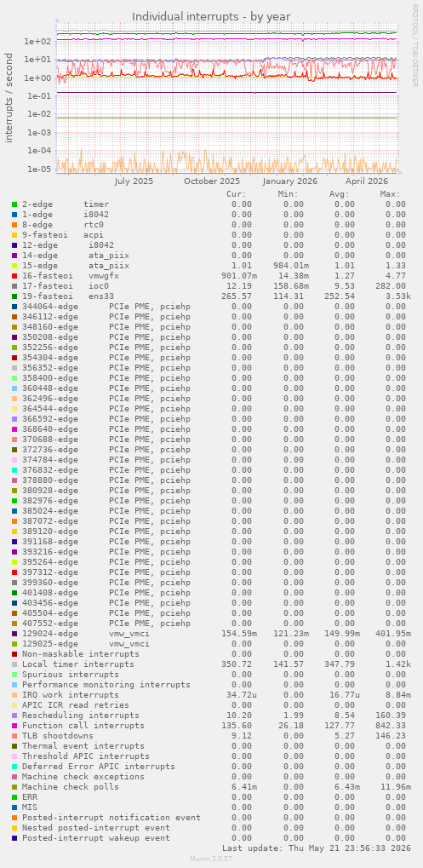Click the purple swatch for Rescheduling interrupts

tap(14, 716)
